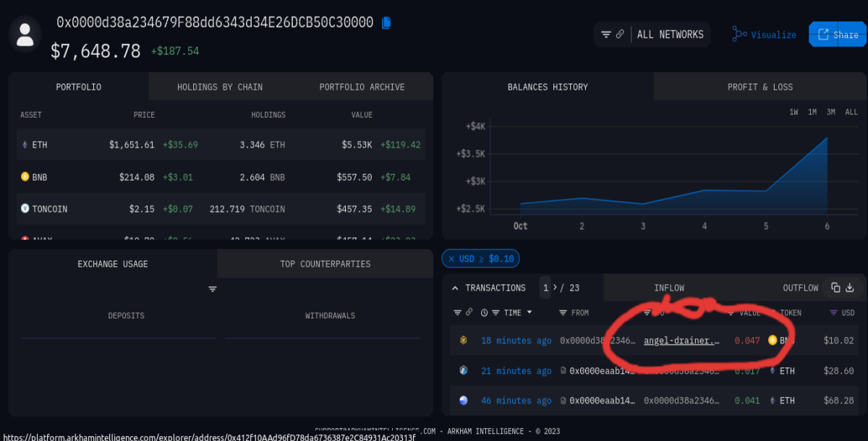
Task: Go to next transactions page arrow
Action: (555, 288)
